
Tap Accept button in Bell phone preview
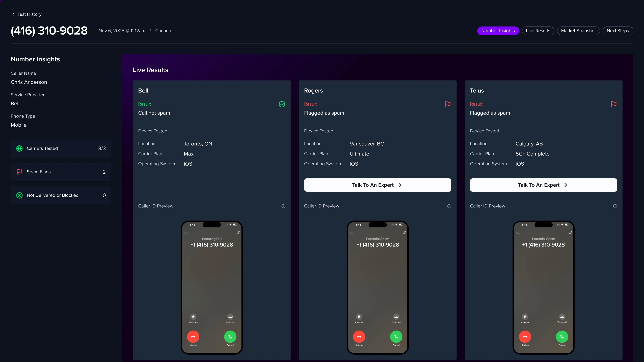(x=230, y=337)
